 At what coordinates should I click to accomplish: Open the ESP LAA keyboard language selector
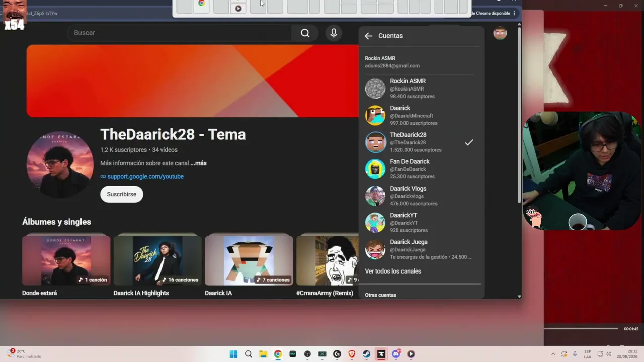pos(588,354)
